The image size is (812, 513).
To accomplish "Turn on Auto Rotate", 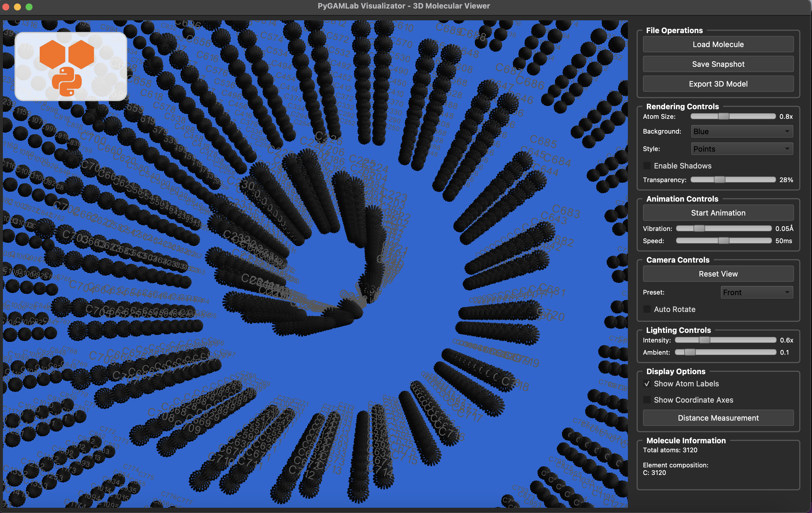I will [x=647, y=309].
